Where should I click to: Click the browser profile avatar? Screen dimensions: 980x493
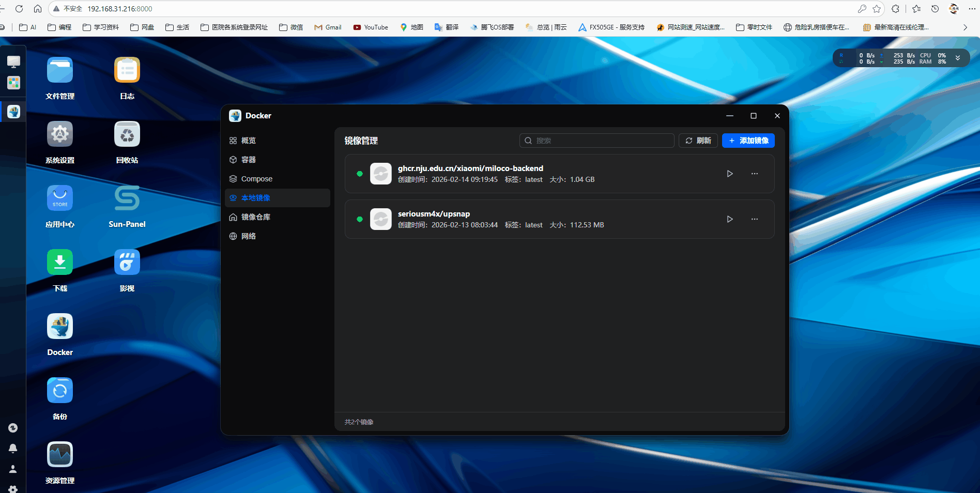954,9
